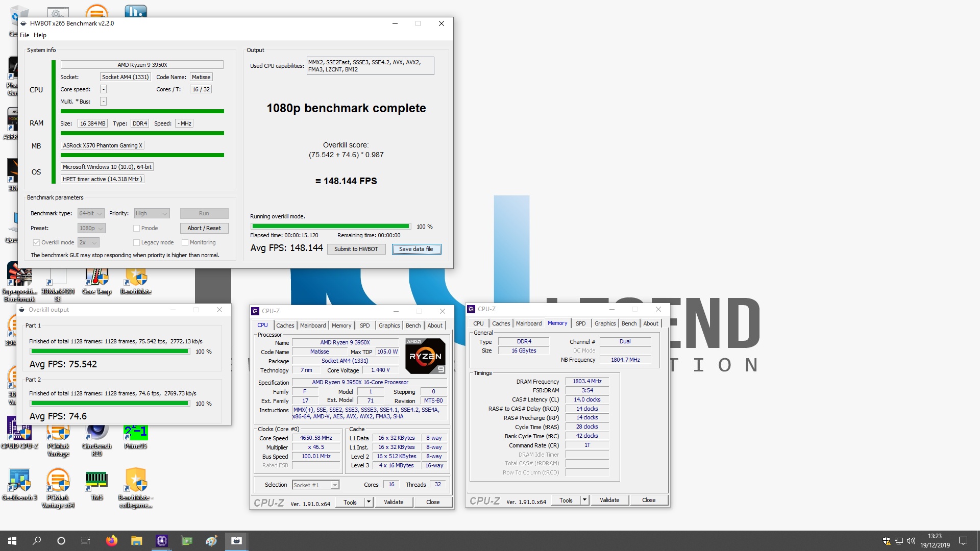
Task: Open CPUID CPU-Z desktop shortcut
Action: click(19, 433)
